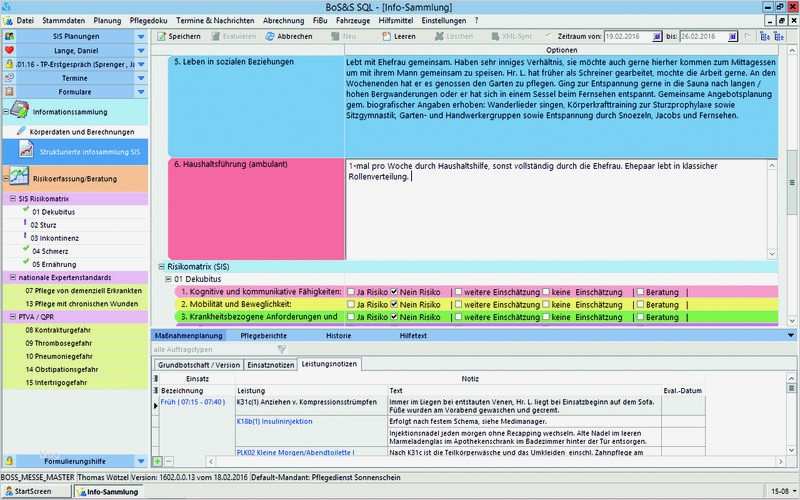Tick Beratung in the Krankheitsbezogene Anforderungen row
This screenshot has width=800, height=500.
pyautogui.click(x=640, y=316)
